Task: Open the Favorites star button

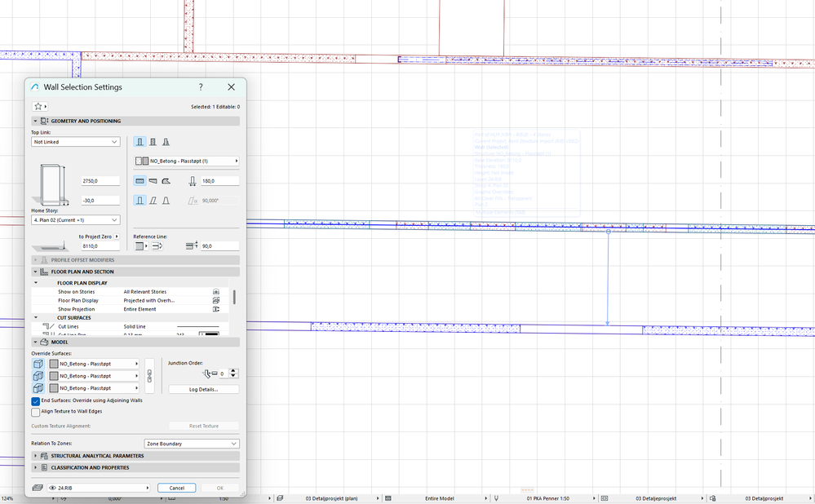Action: [x=39, y=107]
